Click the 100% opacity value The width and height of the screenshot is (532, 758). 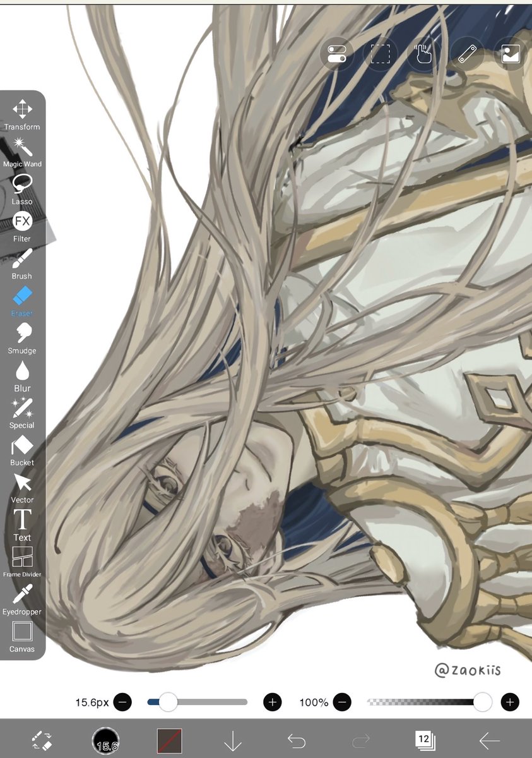(314, 702)
